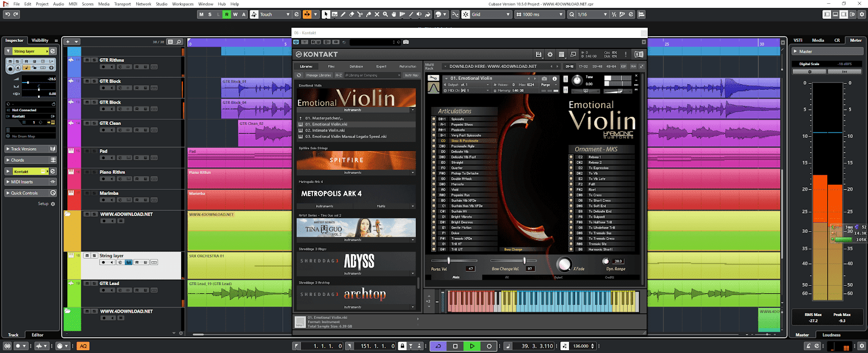
Task: Mute the GTR Rithms track
Action: click(87, 60)
